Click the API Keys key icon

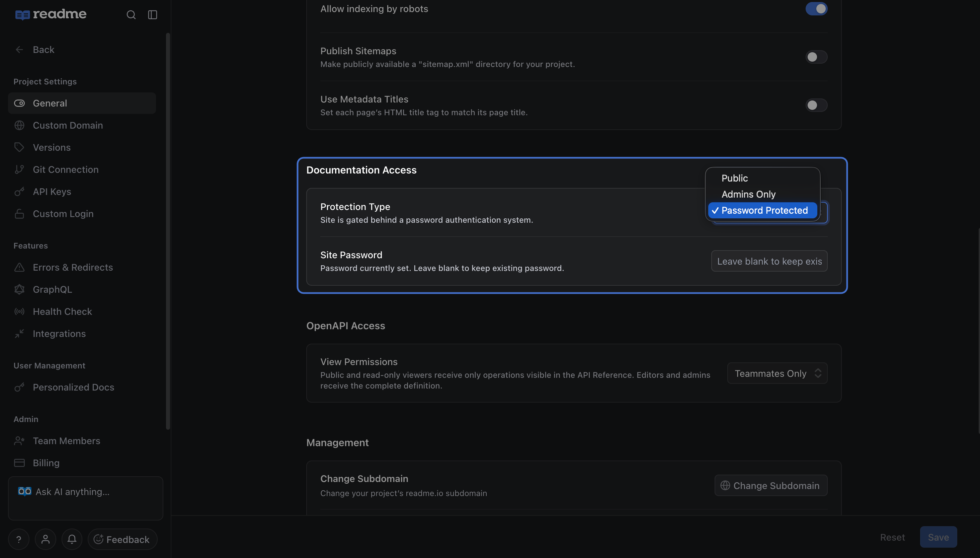19,192
